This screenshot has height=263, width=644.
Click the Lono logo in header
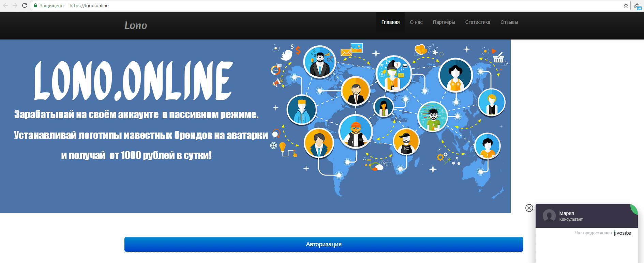[136, 26]
